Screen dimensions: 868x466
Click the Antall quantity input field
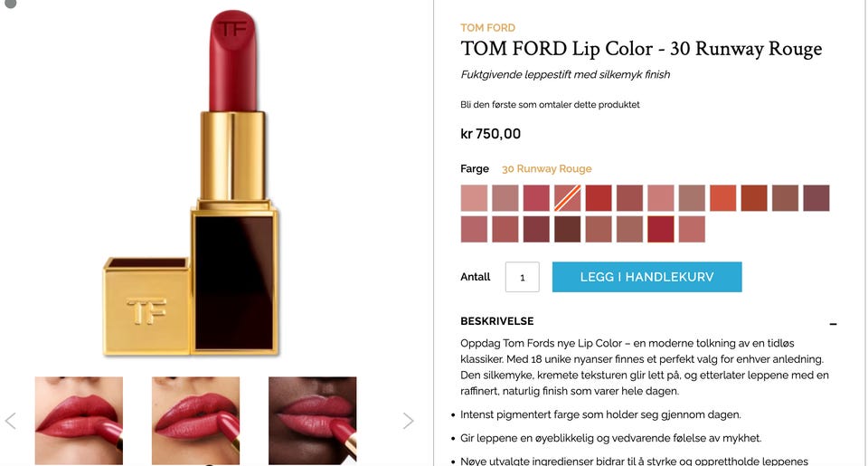point(522,277)
